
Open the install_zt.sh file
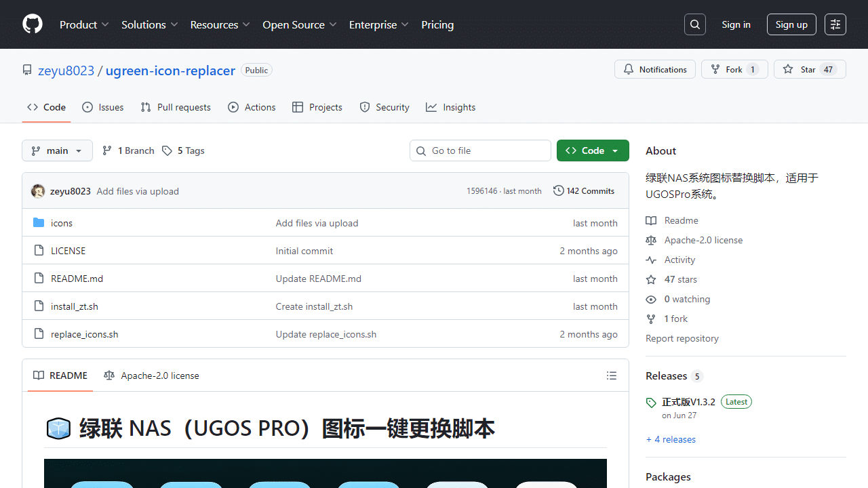75,306
